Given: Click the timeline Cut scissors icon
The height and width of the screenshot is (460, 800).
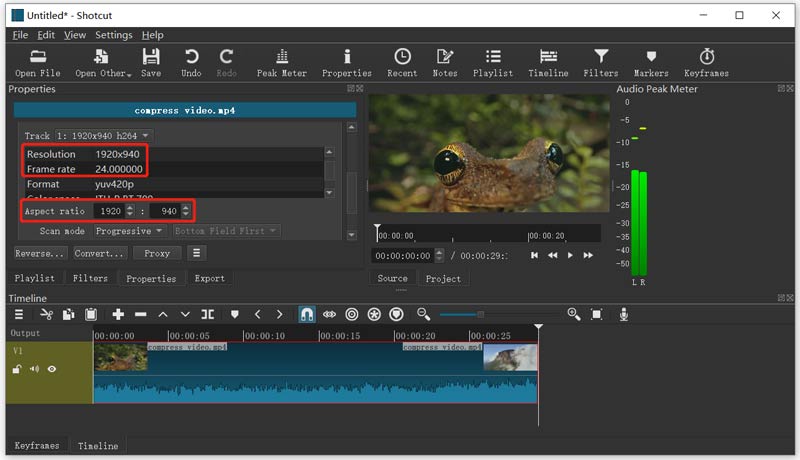Looking at the screenshot, I should click(46, 314).
